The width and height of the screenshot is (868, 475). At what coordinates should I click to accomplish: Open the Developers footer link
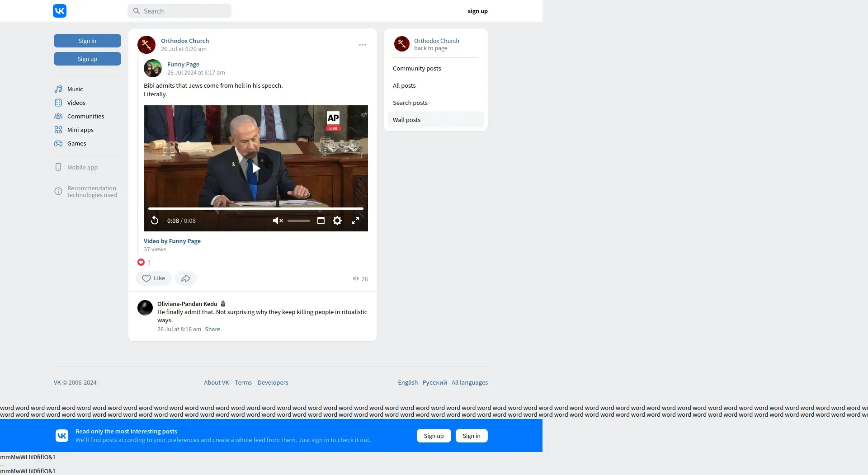tap(273, 382)
